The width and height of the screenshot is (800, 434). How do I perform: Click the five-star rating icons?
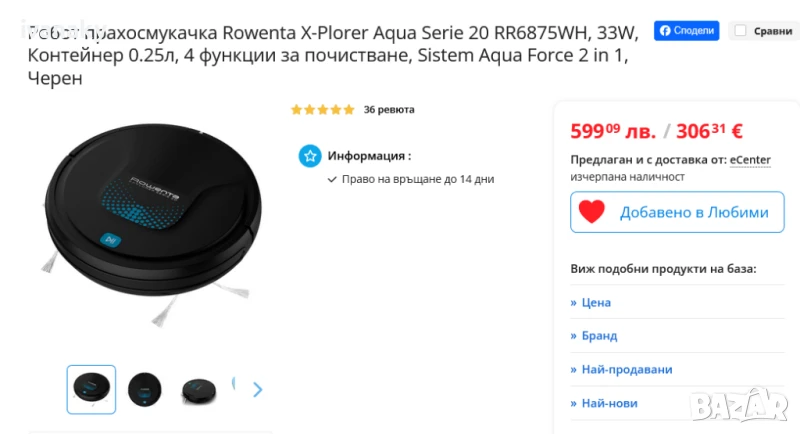tap(322, 110)
